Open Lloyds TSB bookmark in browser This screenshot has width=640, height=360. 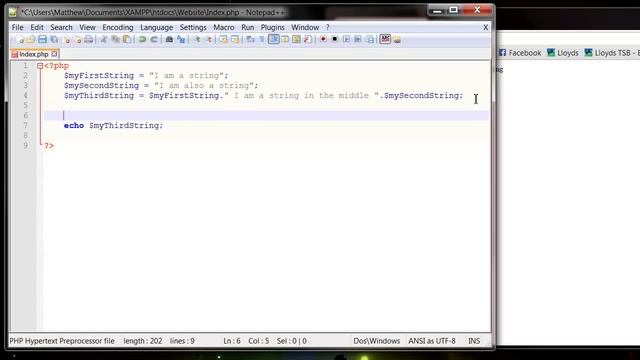coord(612,53)
